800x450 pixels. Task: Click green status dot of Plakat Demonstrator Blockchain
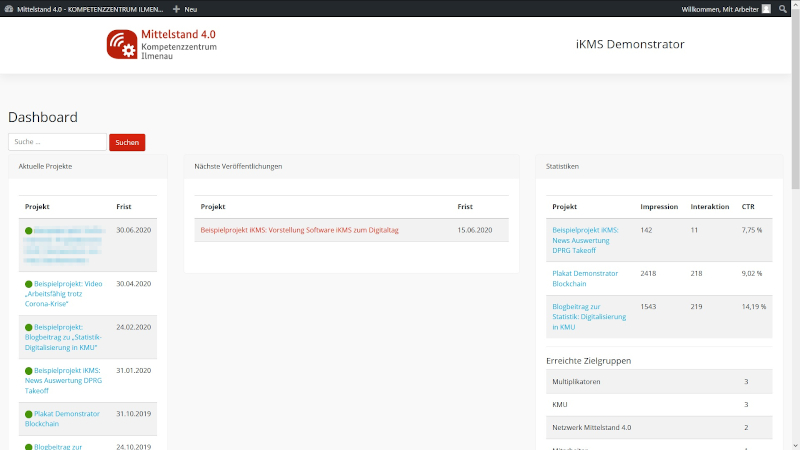pyautogui.click(x=29, y=413)
